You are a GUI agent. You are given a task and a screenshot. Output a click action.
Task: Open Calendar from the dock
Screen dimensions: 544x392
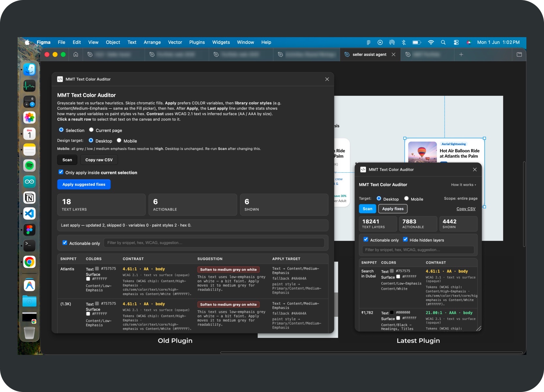pyautogui.click(x=29, y=134)
